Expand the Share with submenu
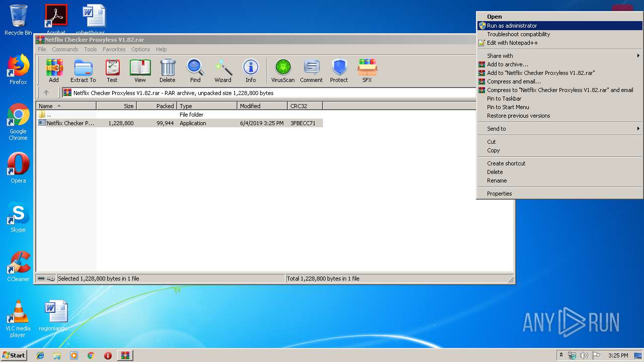This screenshot has height=362, width=644. point(559,56)
